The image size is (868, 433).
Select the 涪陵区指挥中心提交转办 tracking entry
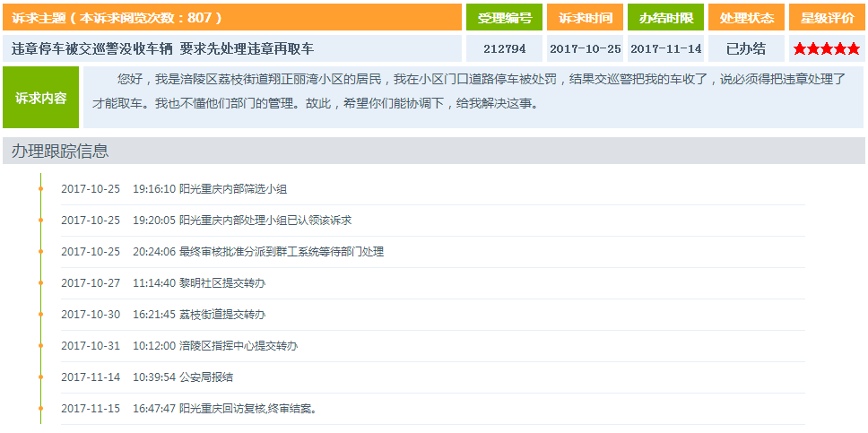pos(238,346)
